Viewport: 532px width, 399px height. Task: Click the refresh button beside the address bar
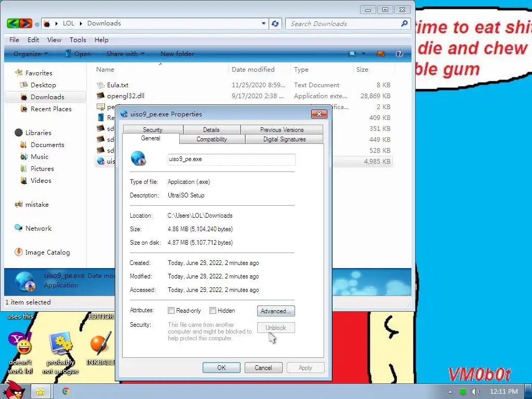pyautogui.click(x=275, y=24)
